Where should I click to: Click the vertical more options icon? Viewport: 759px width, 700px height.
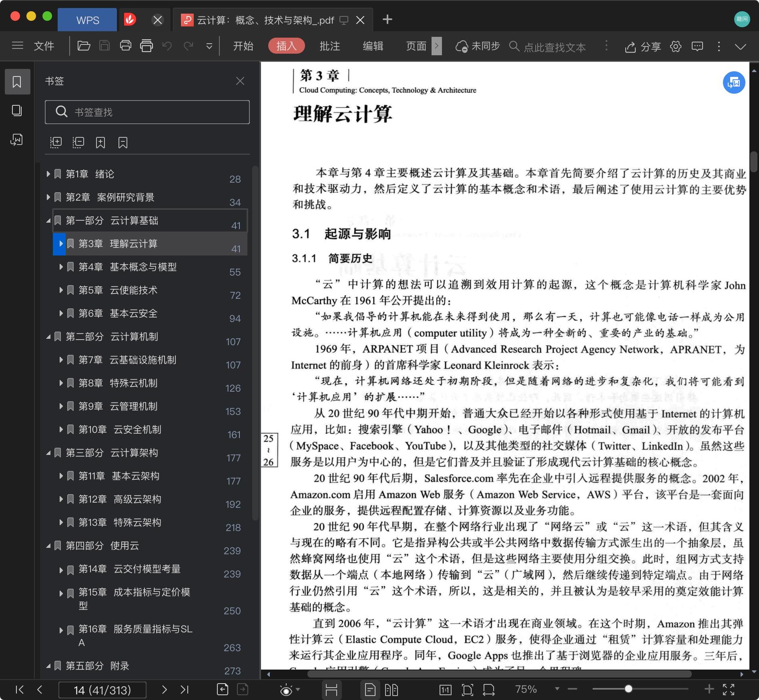tap(719, 46)
